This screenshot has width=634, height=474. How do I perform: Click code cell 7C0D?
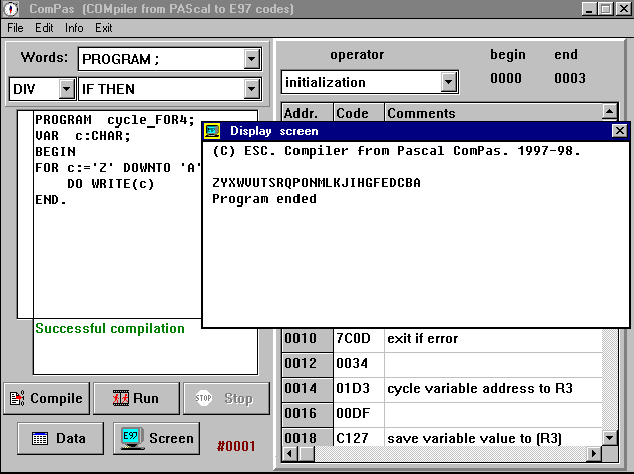pyautogui.click(x=359, y=339)
